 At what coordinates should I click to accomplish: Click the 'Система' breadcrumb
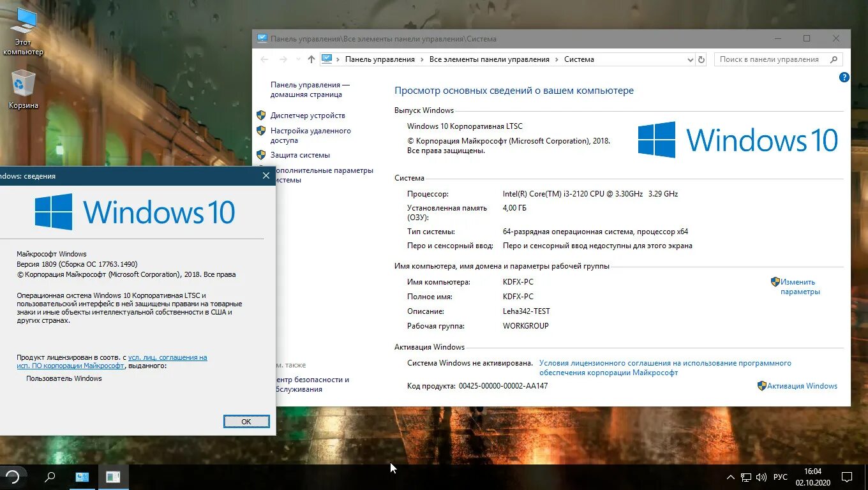pos(579,59)
